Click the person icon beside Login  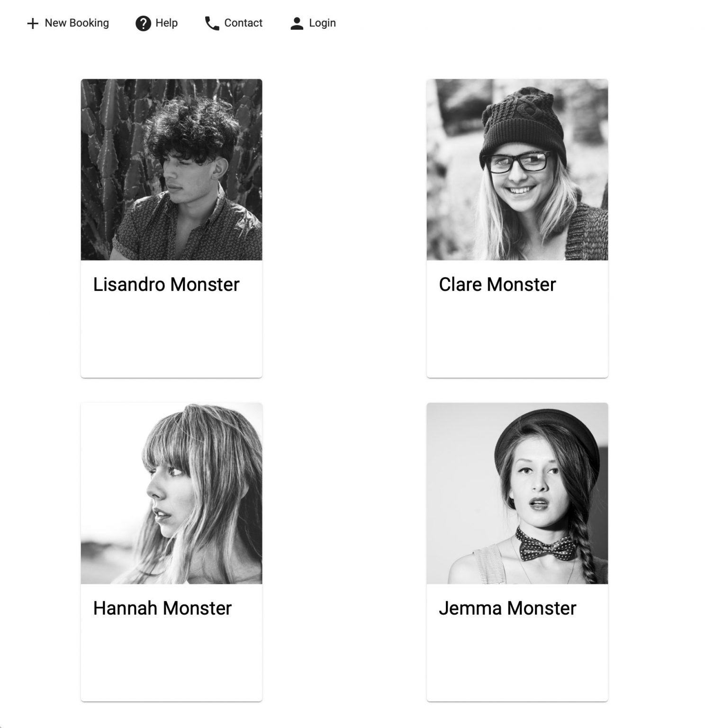[297, 23]
